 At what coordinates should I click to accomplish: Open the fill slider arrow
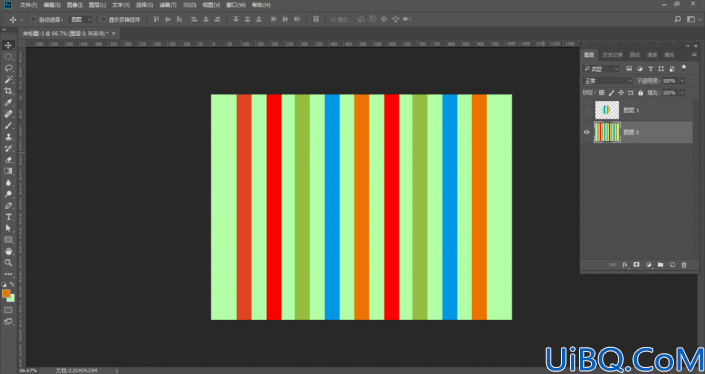click(x=682, y=93)
